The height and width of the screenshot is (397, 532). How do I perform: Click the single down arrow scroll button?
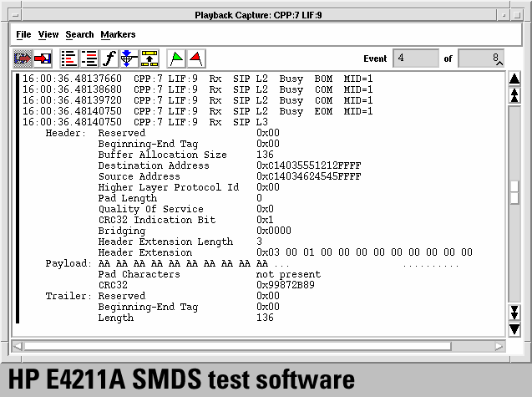click(x=514, y=328)
